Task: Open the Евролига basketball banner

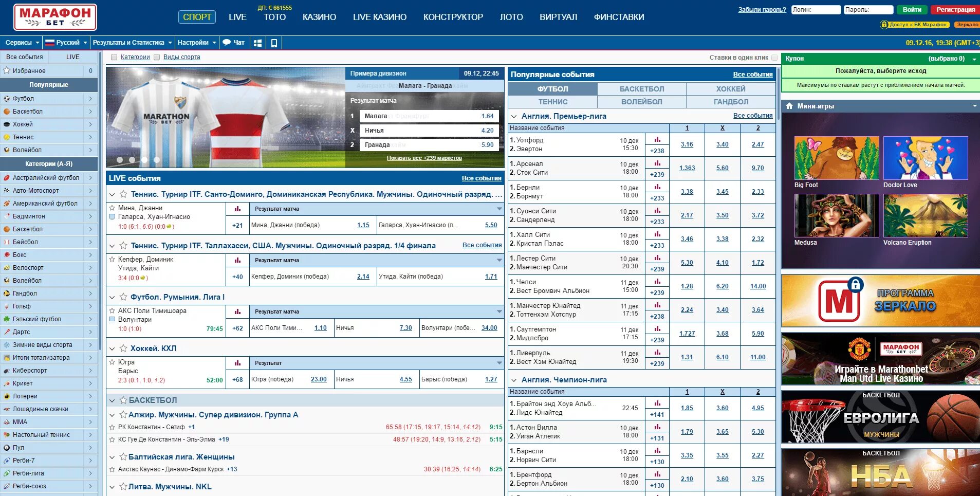Action: [x=880, y=417]
